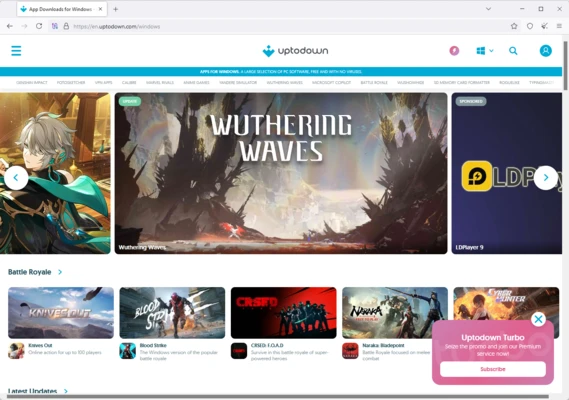Screen dimensions: 569x400
Task: Open the user account profile icon
Action: point(545,51)
